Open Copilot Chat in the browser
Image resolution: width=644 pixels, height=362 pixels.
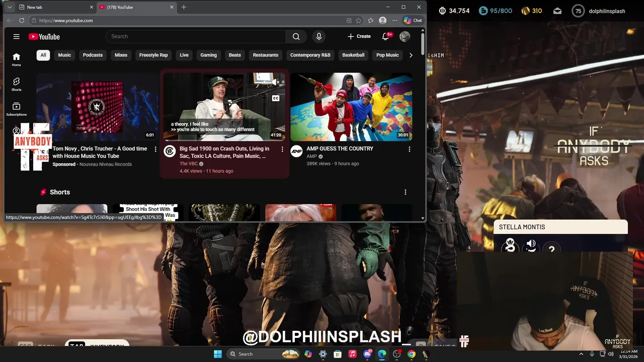point(413,21)
